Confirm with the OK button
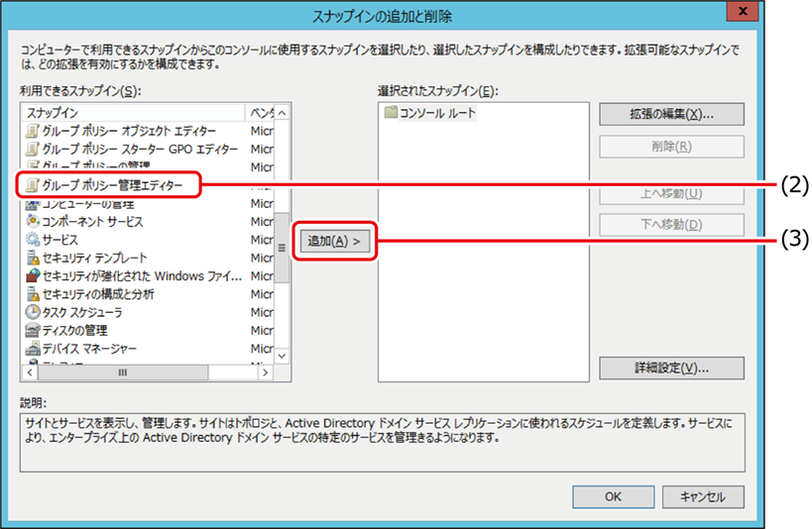Image resolution: width=812 pixels, height=529 pixels. tap(613, 497)
